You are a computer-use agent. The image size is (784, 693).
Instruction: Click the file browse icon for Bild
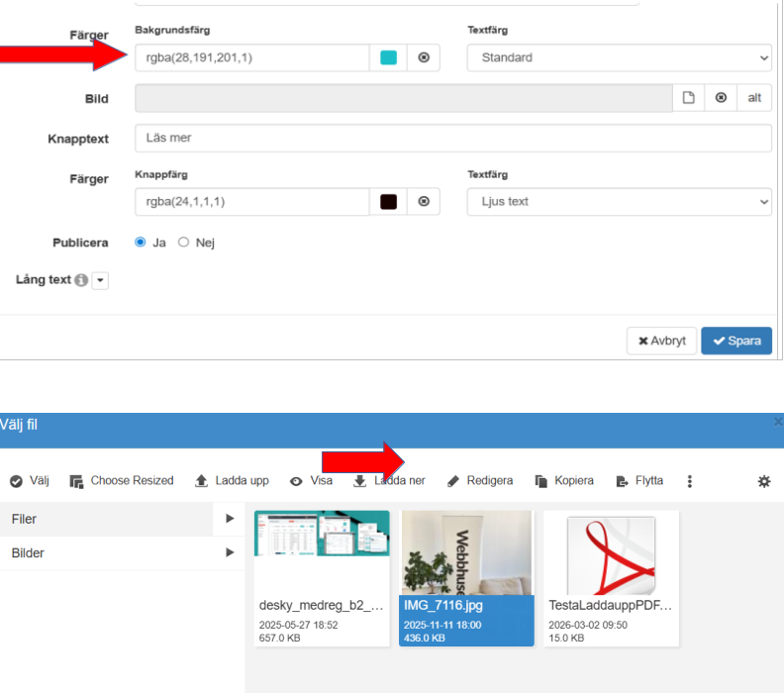[690, 98]
